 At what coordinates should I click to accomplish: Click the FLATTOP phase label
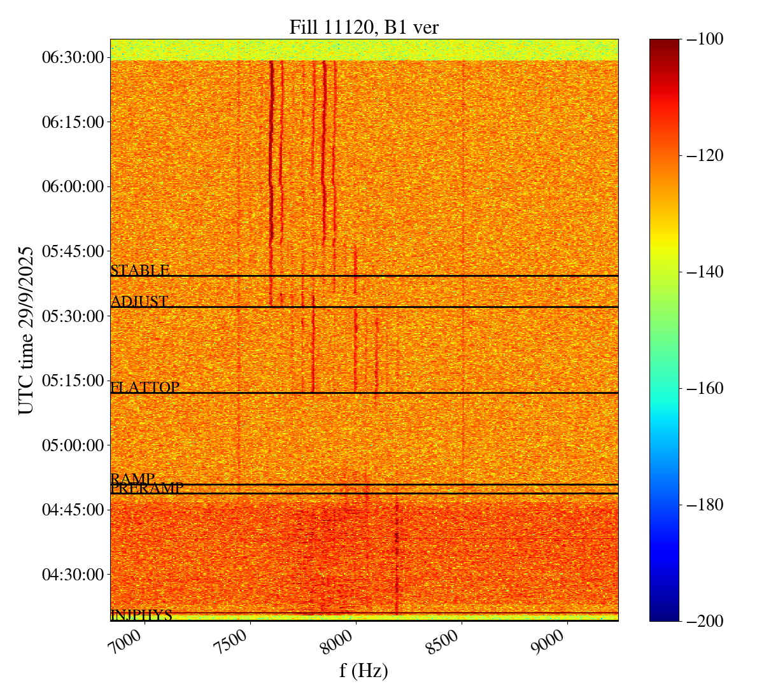click(145, 387)
